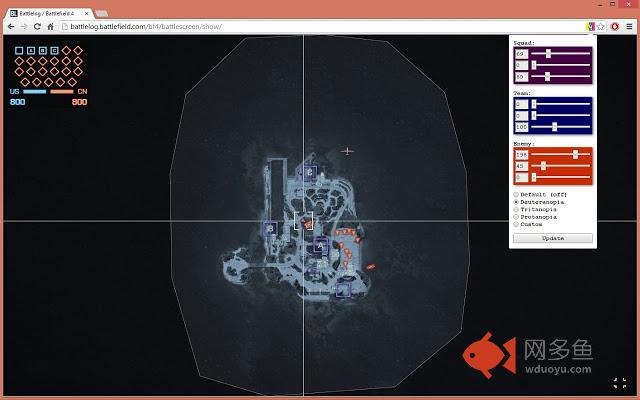This screenshot has width=640, height=400.
Task: Click the enemy aircraft icon over the water
Action: pos(347,151)
